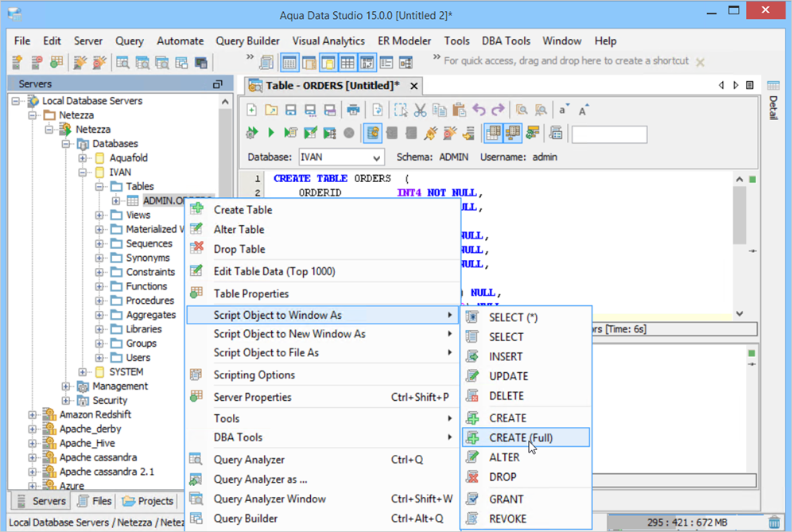Select the Procedures folder in tree

tap(149, 301)
